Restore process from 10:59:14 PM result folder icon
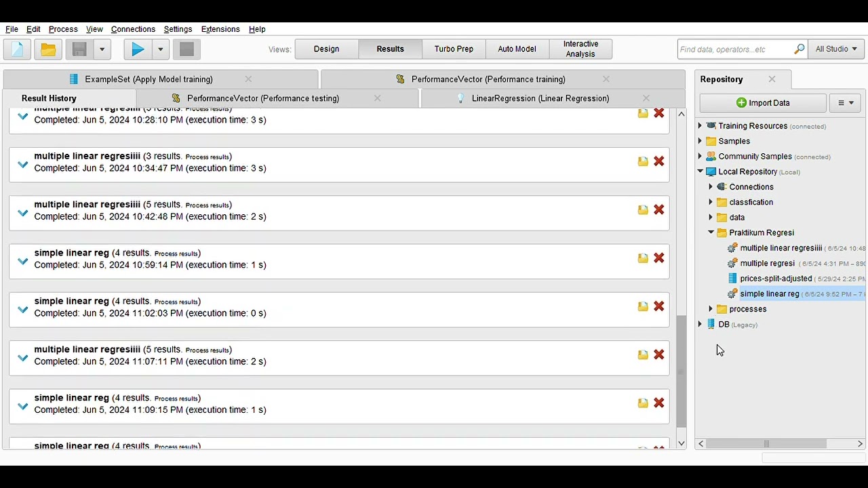The image size is (868, 488). (642, 258)
